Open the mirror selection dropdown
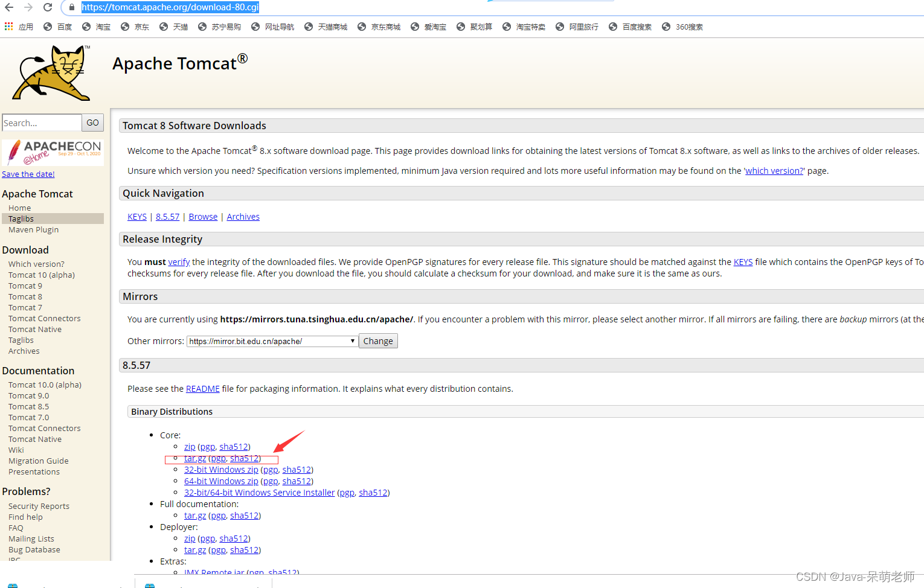Screen dimensions: 924x588 pyautogui.click(x=272, y=341)
